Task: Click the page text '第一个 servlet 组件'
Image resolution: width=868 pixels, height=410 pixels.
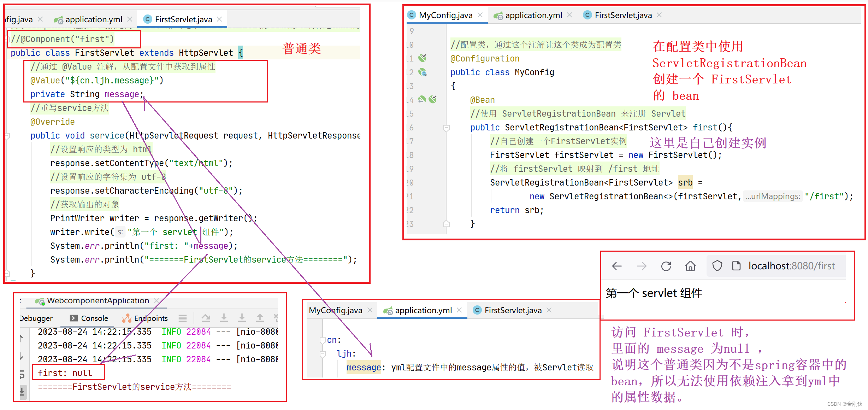Action: [x=654, y=293]
